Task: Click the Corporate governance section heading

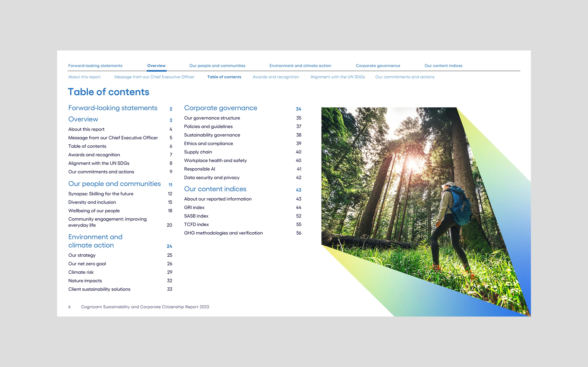Action: 220,108
